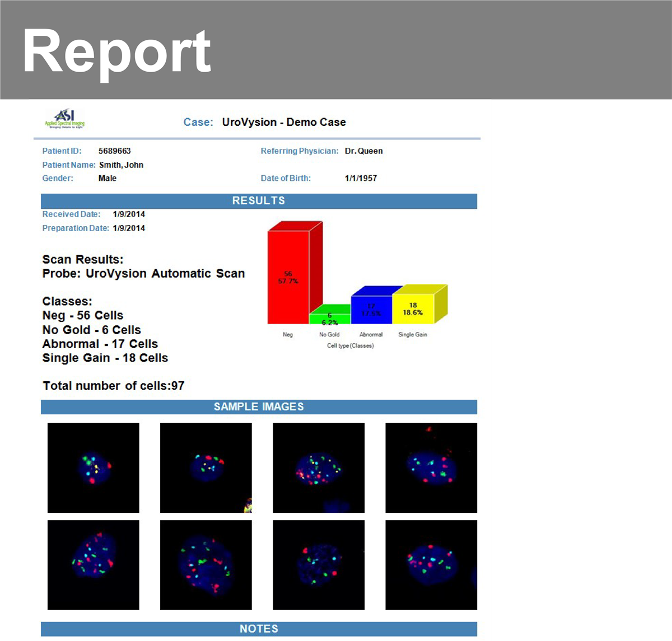Click the Preparation Date value "1/9/2014"
This screenshot has width=672, height=641.
click(x=129, y=228)
